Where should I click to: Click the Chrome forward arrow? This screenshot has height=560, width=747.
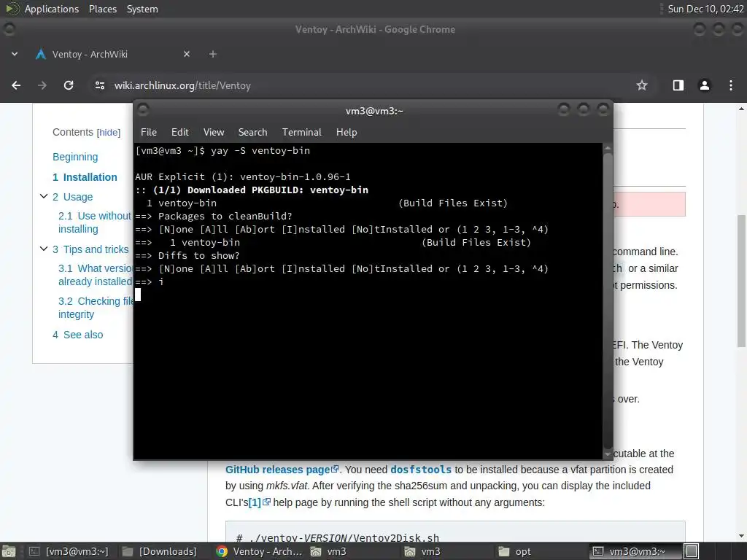[42, 85]
